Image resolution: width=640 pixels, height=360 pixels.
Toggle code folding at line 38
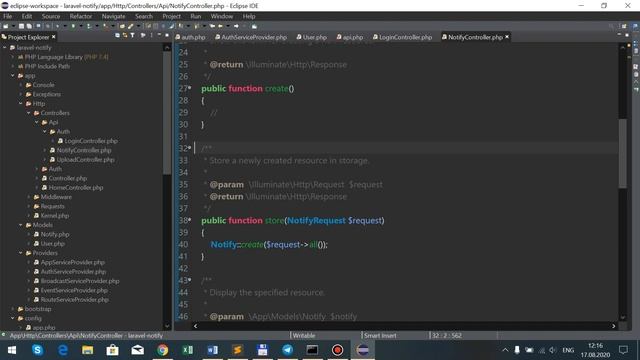(190, 220)
